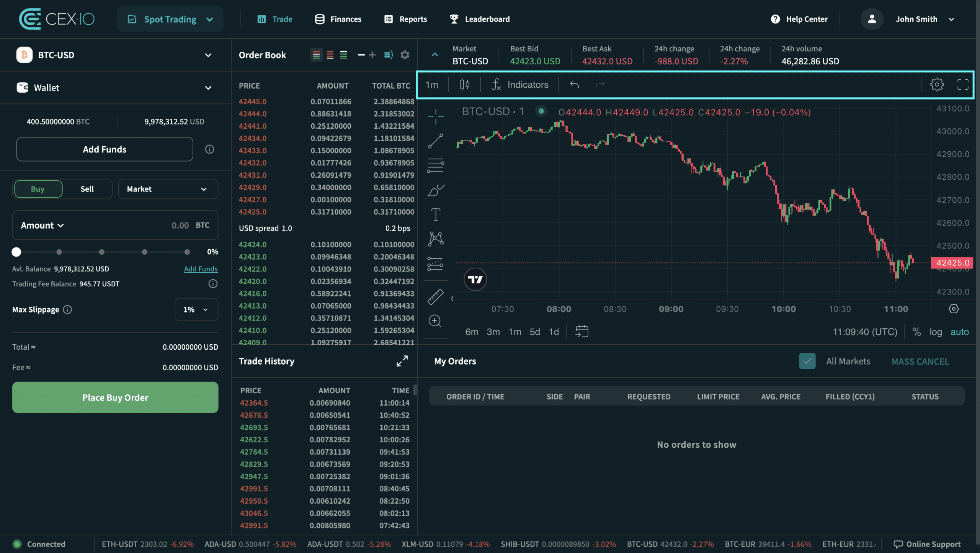Open Online Support chat

point(927,544)
